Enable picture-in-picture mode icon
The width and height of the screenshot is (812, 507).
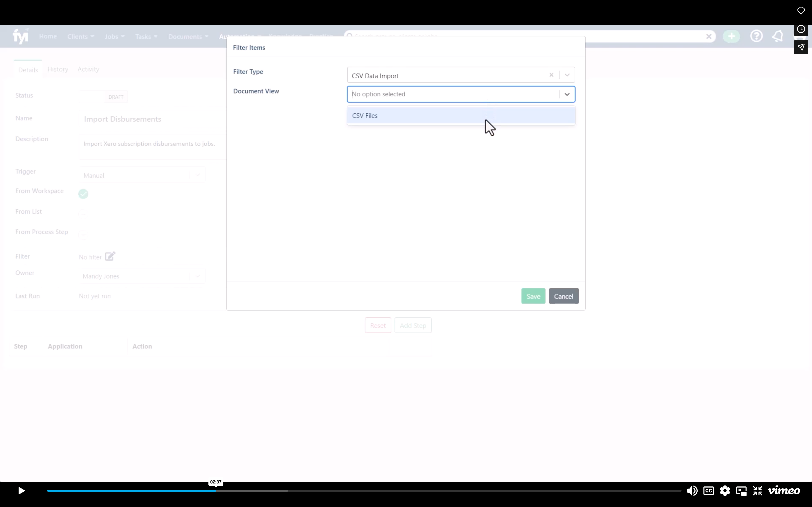741,491
